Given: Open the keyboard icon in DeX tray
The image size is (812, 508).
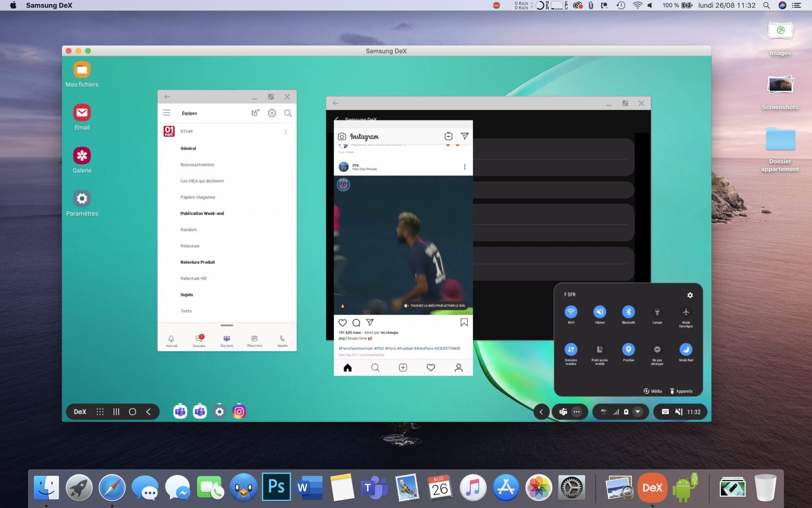Looking at the screenshot, I should pyautogui.click(x=665, y=412).
